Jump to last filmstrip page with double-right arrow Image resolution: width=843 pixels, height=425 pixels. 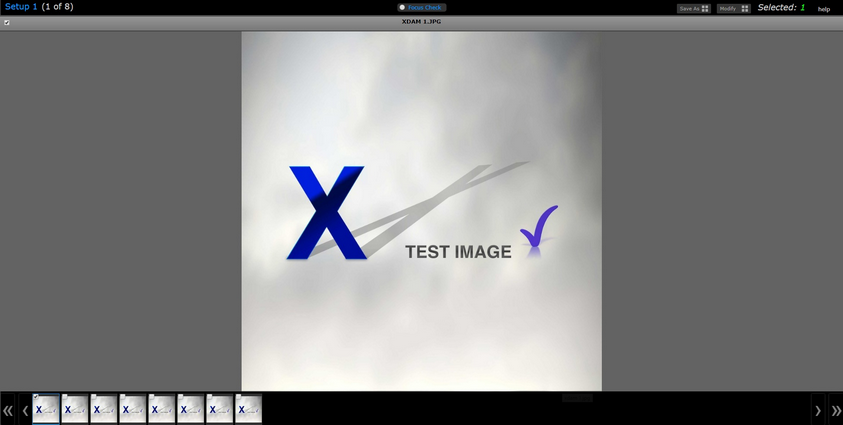[836, 410]
